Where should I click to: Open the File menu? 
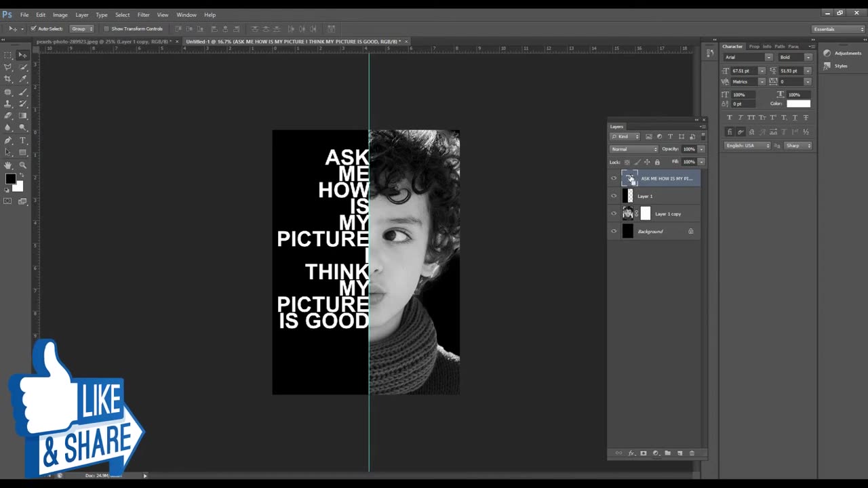tap(24, 15)
